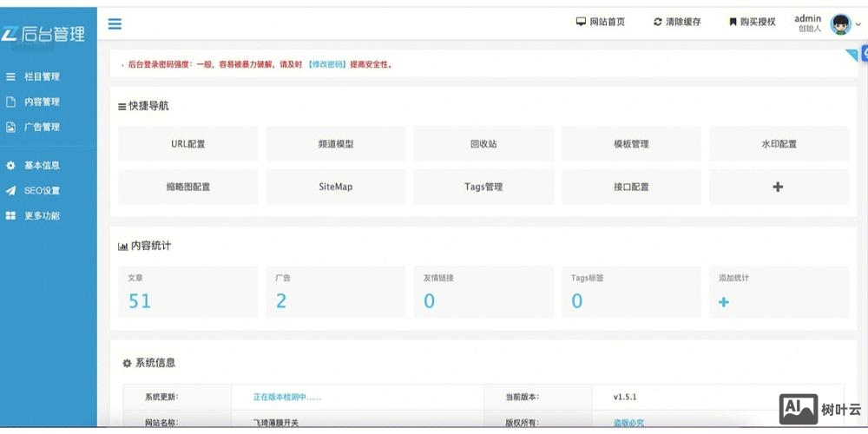Click the 盗版必究 copyright link
This screenshot has height=434, width=868.
(x=628, y=423)
